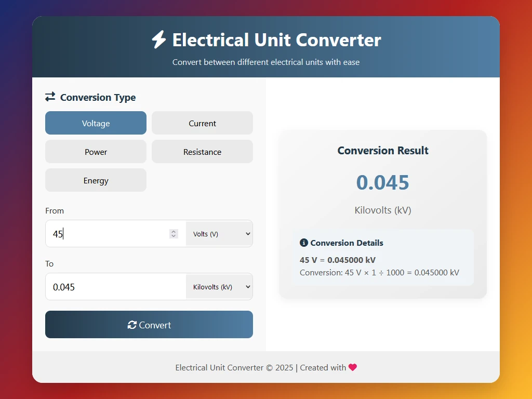The width and height of the screenshot is (532, 399).
Task: Click the Conversion Result heading
Action: pos(383,150)
